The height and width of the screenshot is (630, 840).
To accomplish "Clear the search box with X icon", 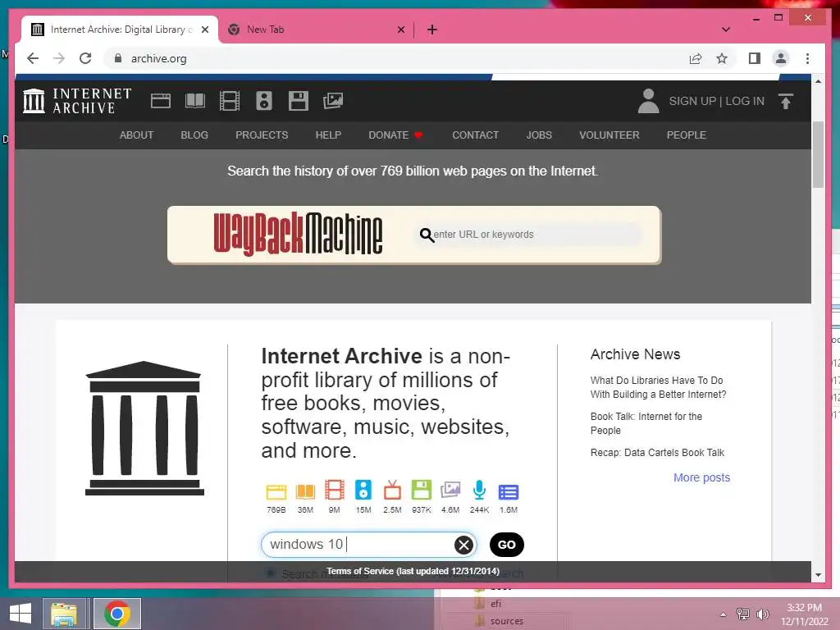I will click(x=464, y=545).
